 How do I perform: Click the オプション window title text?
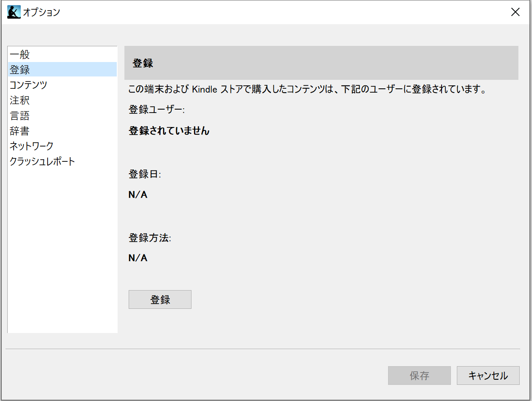point(42,12)
